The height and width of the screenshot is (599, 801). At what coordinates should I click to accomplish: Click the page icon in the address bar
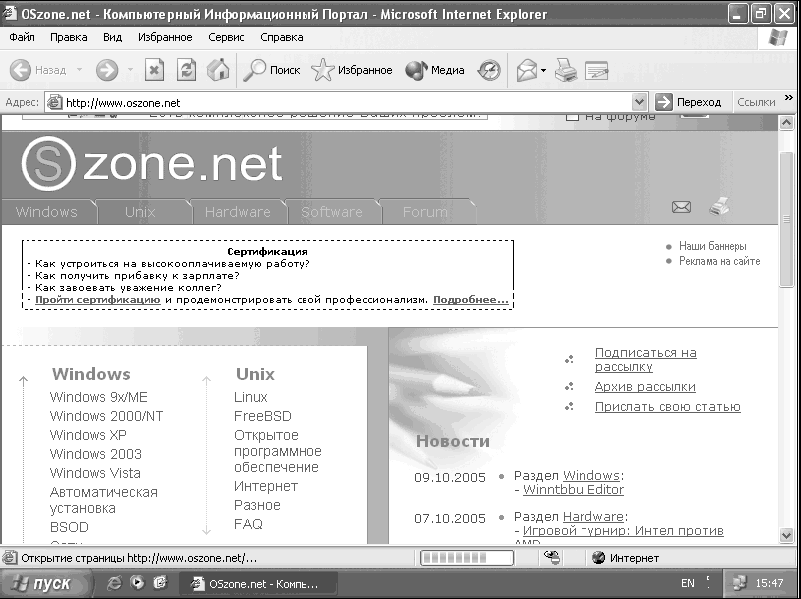pyautogui.click(x=54, y=103)
